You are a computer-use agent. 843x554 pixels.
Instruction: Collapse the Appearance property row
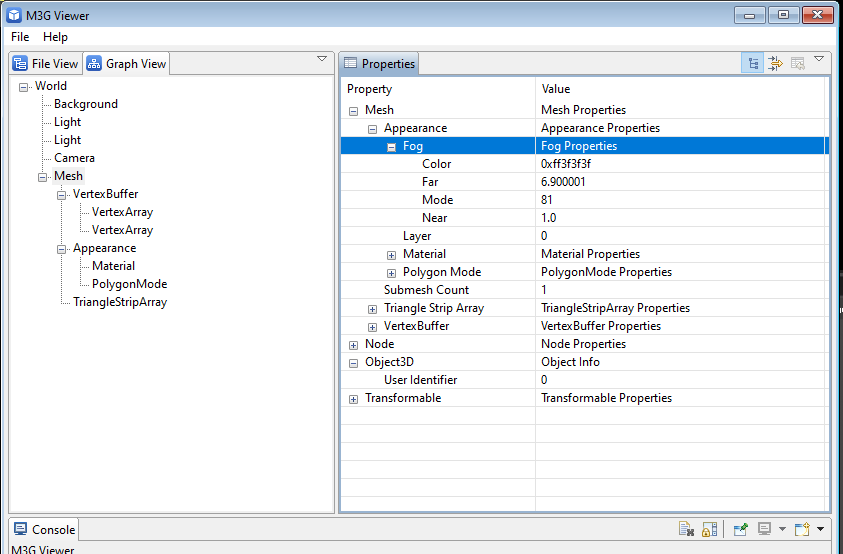click(x=372, y=129)
